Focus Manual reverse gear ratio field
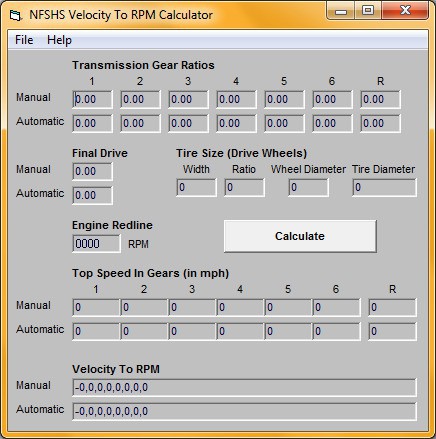 click(x=380, y=99)
